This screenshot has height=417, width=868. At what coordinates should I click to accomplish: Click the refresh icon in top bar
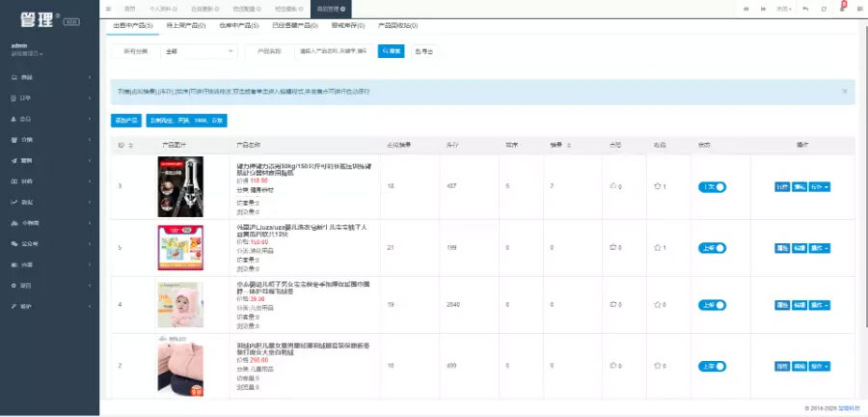[x=824, y=8]
